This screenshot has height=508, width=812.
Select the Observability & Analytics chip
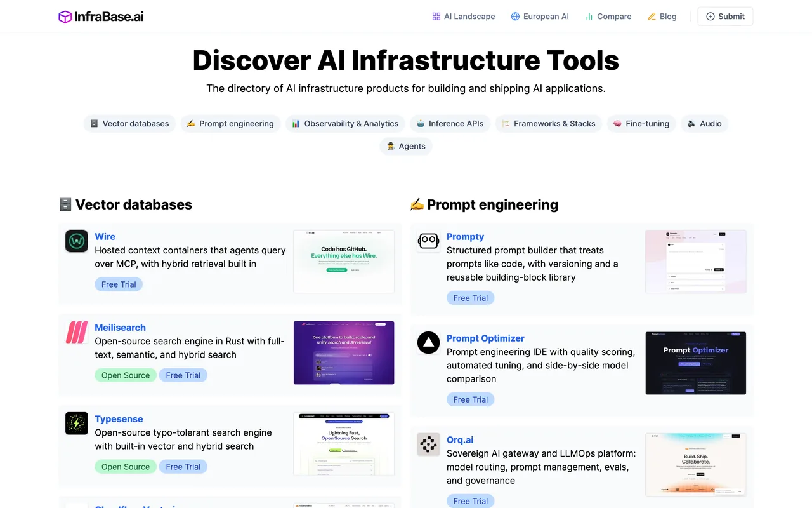pyautogui.click(x=345, y=123)
